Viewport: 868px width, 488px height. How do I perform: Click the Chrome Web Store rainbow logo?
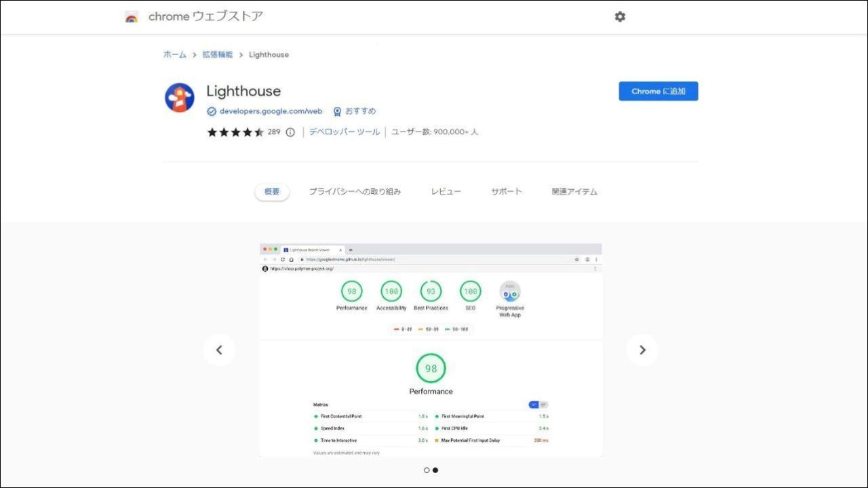(x=132, y=17)
